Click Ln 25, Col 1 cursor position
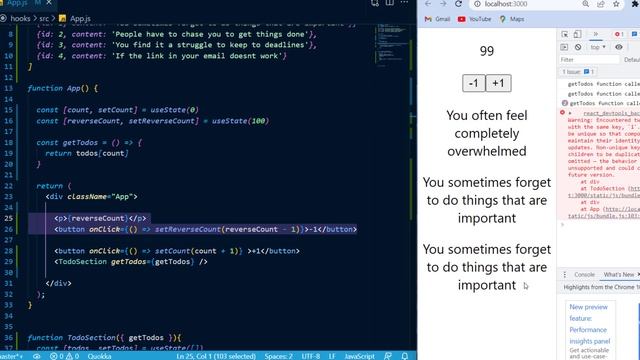The width and height of the screenshot is (640, 360). [216, 356]
